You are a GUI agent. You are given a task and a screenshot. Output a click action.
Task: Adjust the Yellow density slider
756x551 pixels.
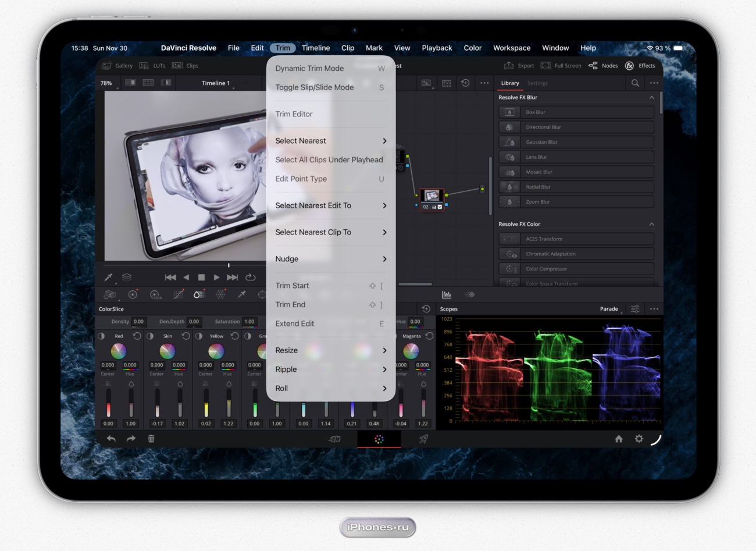coord(206,403)
